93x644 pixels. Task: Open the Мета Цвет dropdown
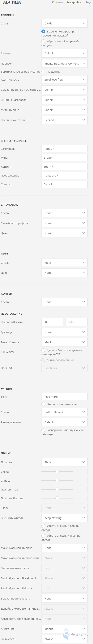coord(64,273)
